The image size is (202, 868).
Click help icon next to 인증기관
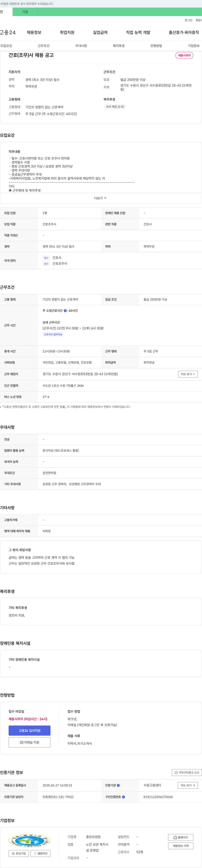pyautogui.click(x=118, y=785)
